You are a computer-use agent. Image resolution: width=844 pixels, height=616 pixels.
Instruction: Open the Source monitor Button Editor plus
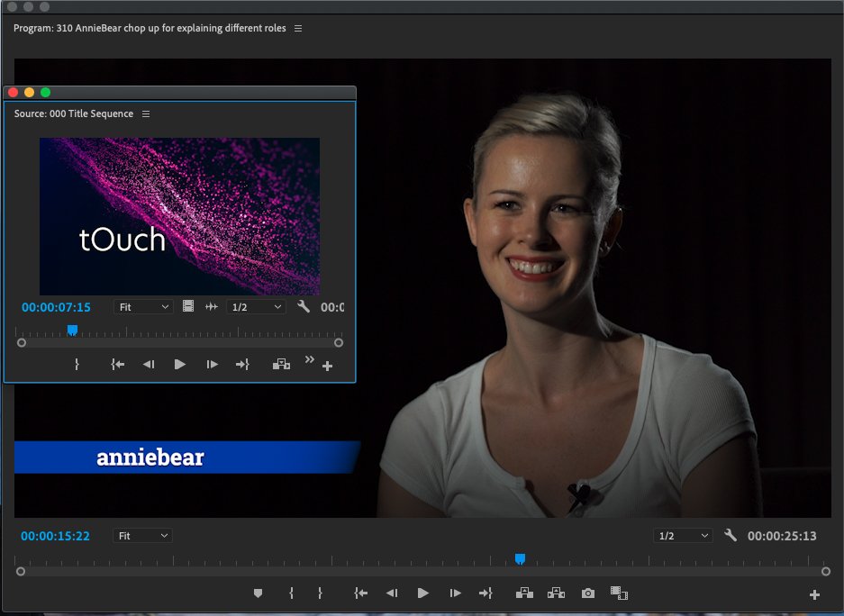pyautogui.click(x=327, y=367)
